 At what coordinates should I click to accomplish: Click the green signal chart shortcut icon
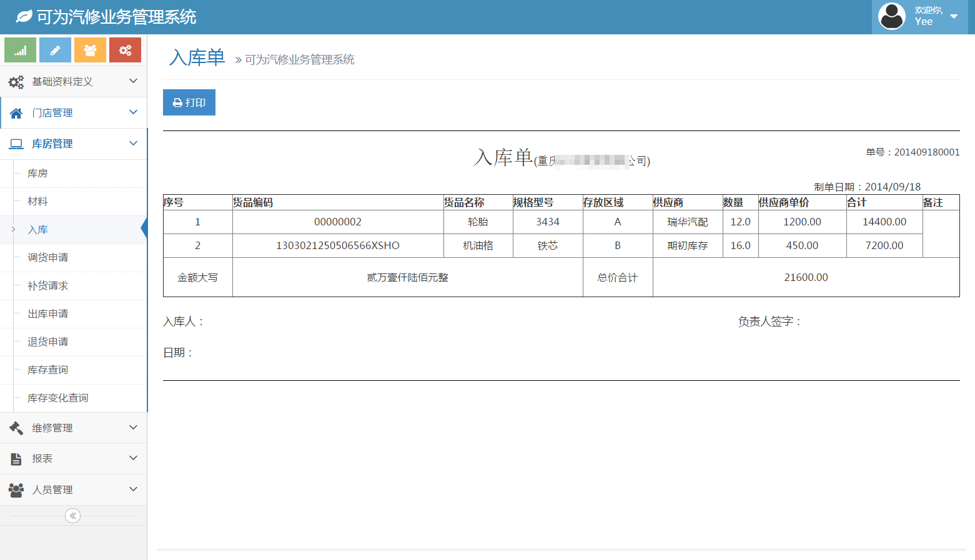pyautogui.click(x=21, y=50)
